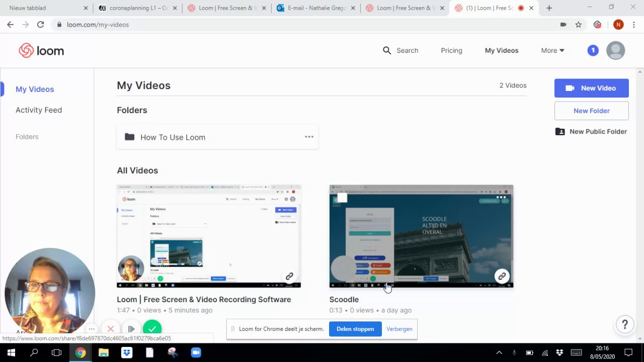644x362 pixels.
Task: Open recorder bubble options dots
Action: [92, 329]
